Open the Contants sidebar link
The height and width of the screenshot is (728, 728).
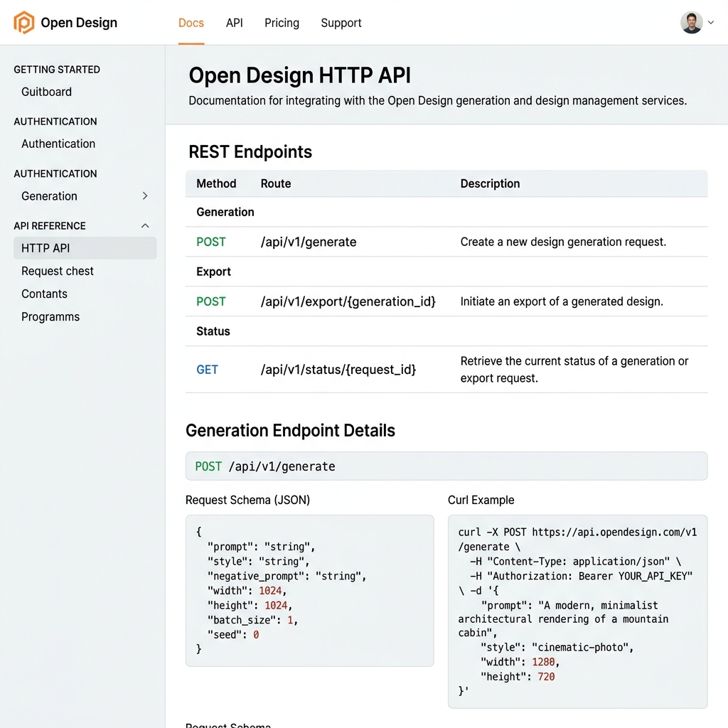pyautogui.click(x=44, y=294)
